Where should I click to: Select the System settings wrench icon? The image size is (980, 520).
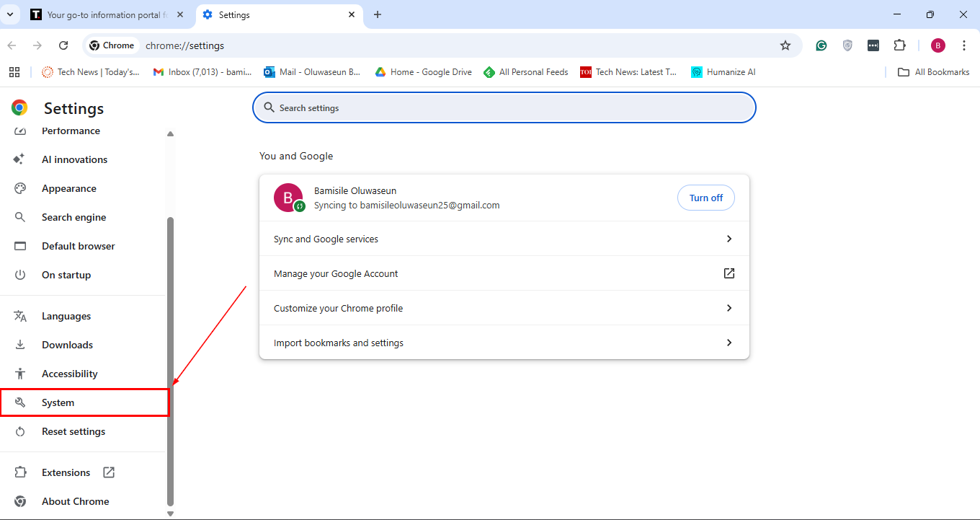pos(21,402)
